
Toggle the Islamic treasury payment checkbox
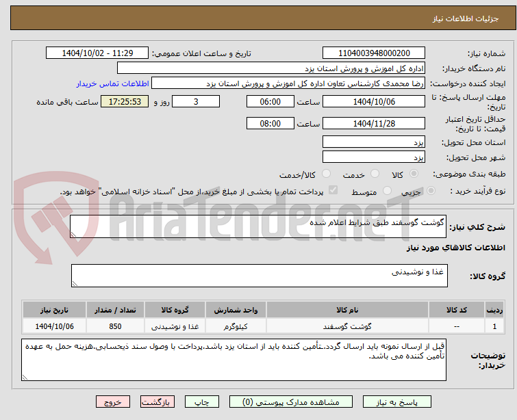tap(333, 190)
